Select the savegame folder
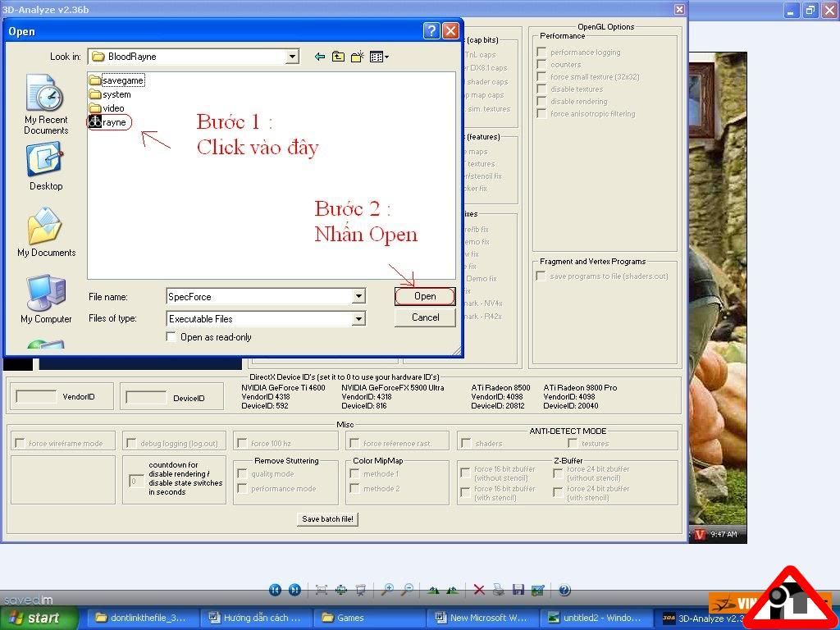Viewport: 840px width, 630px height. 116,80
